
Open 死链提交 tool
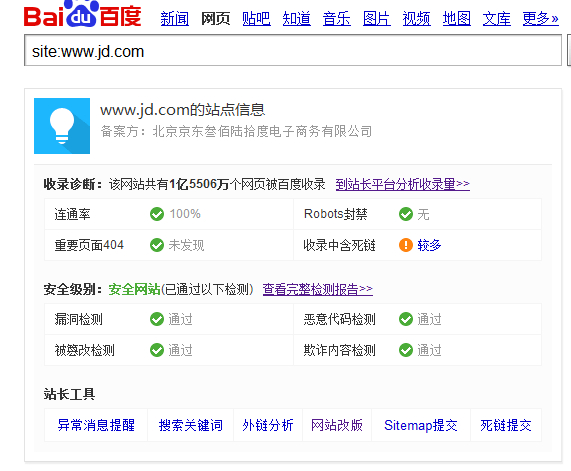click(506, 425)
